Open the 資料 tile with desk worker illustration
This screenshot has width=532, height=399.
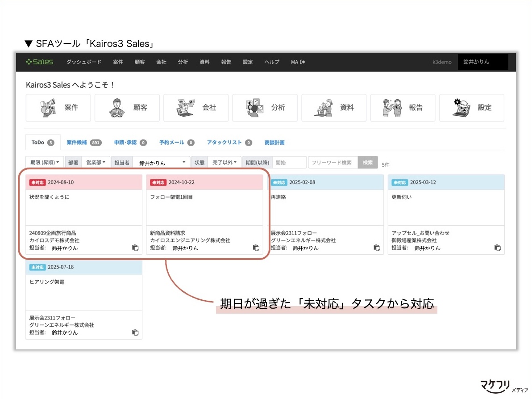click(x=334, y=108)
